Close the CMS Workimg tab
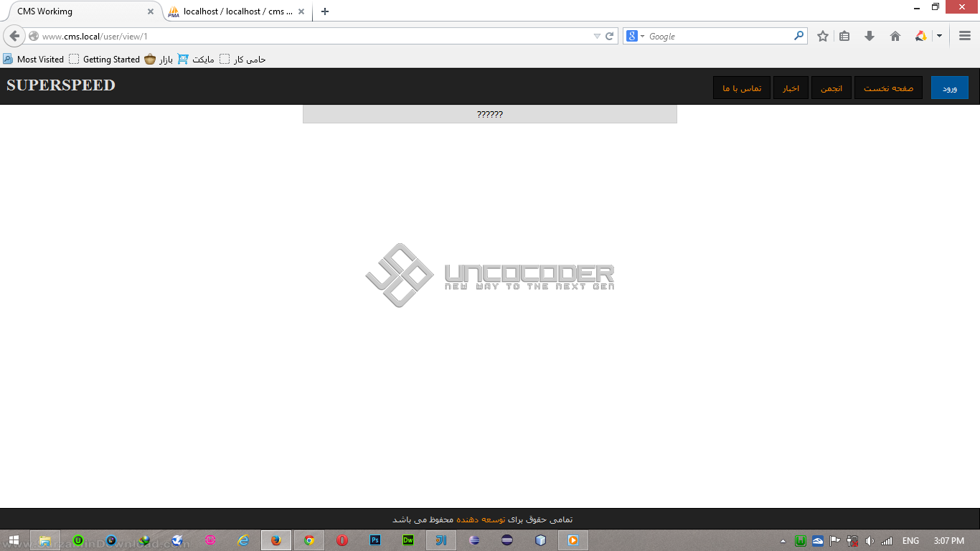980x551 pixels. [151, 11]
